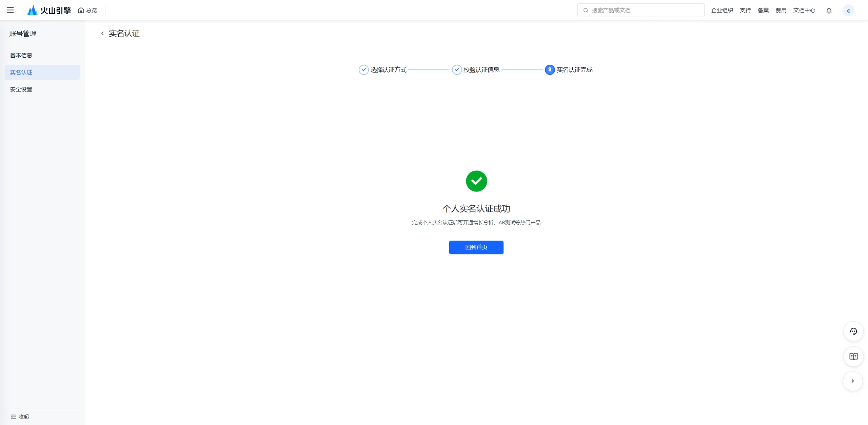Screen dimensions: 868x425
Task: Visit the 费用 billing page
Action: pos(781,10)
